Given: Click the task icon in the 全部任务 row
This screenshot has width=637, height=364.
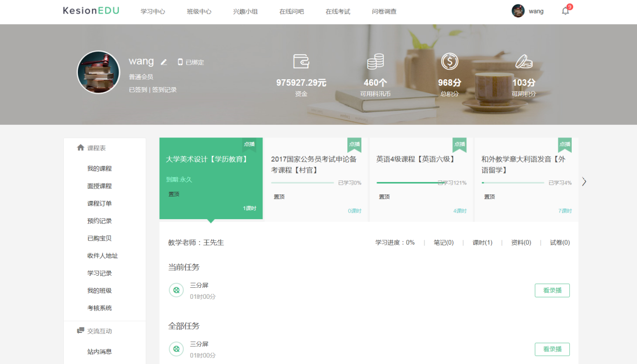Looking at the screenshot, I should coord(176,349).
